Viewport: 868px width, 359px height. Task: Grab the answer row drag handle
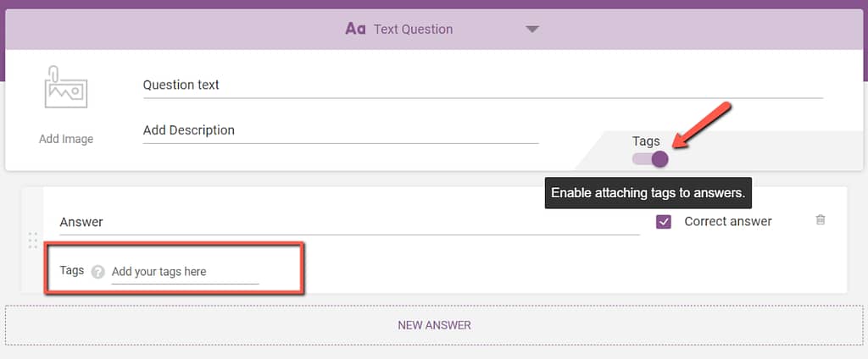(x=33, y=240)
